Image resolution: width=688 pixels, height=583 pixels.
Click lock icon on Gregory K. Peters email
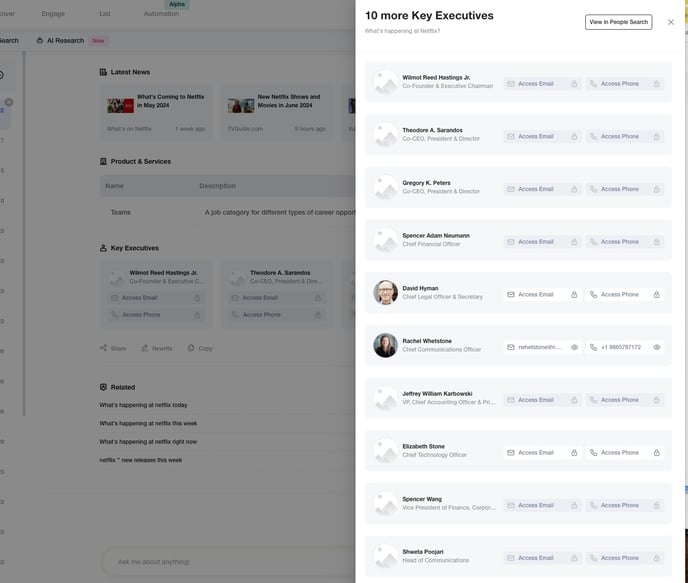click(574, 189)
